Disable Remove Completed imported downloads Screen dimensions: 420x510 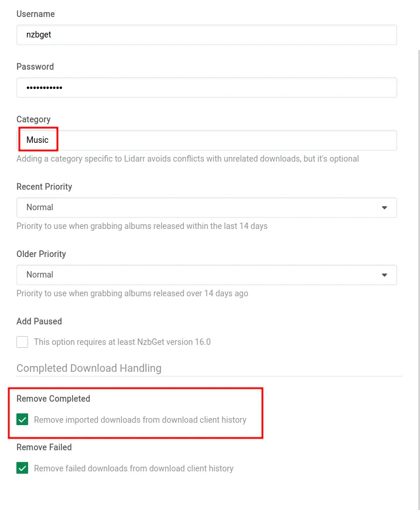[x=22, y=420]
